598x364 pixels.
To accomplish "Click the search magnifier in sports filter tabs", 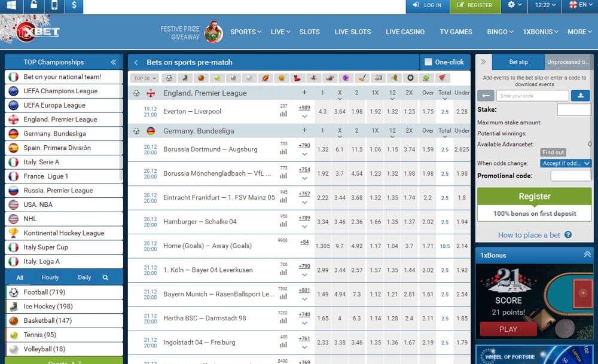I will [105, 277].
